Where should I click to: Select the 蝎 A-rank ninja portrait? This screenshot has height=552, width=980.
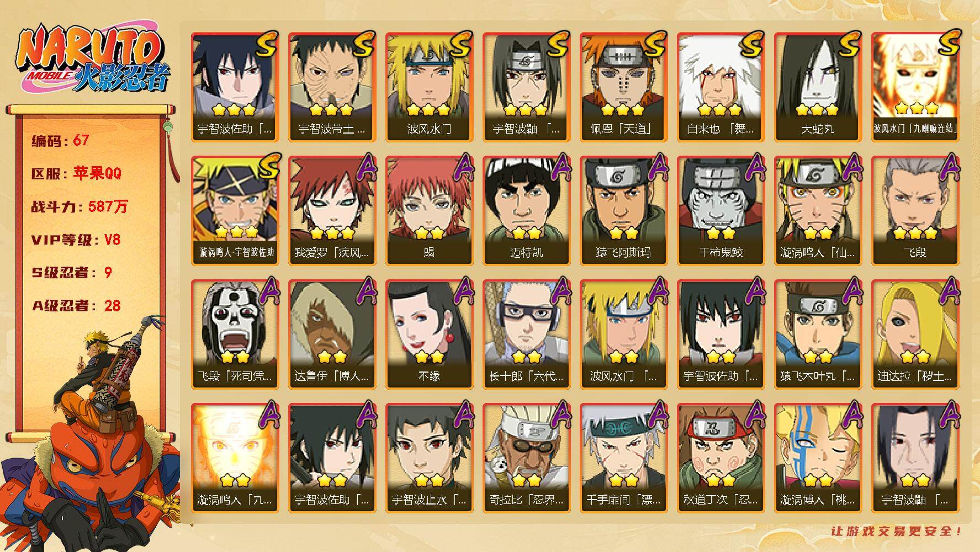tap(429, 211)
